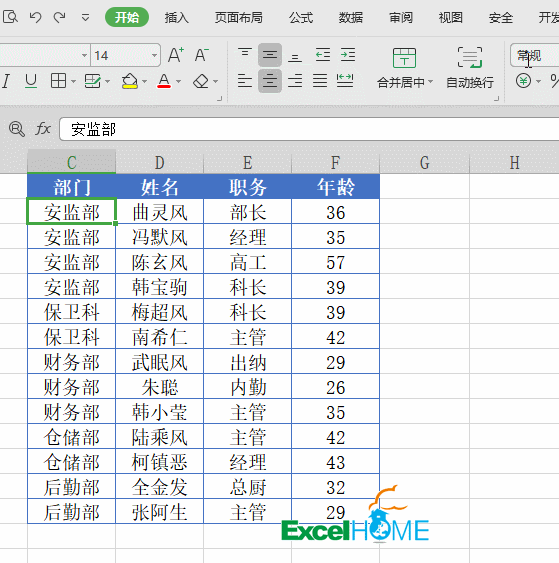Viewport: 559px width, 563px height.
Task: Click the 姓名 header cell
Action: (x=160, y=187)
